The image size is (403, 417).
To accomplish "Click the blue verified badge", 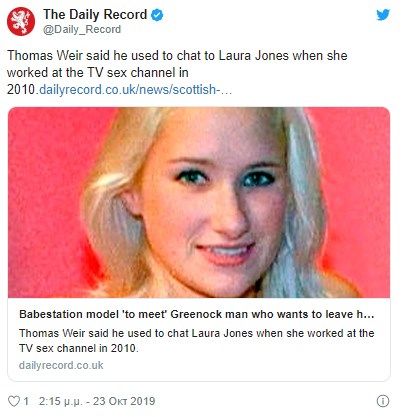I will pyautogui.click(x=157, y=15).
